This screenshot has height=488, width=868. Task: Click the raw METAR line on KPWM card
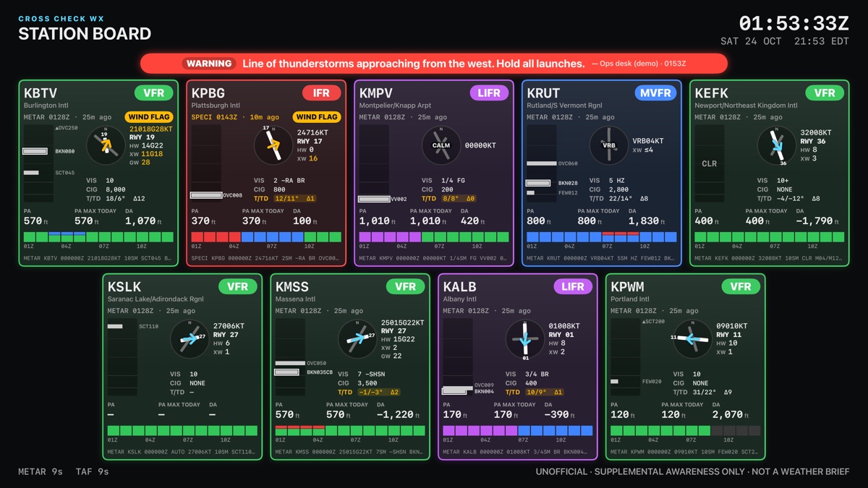tap(686, 452)
